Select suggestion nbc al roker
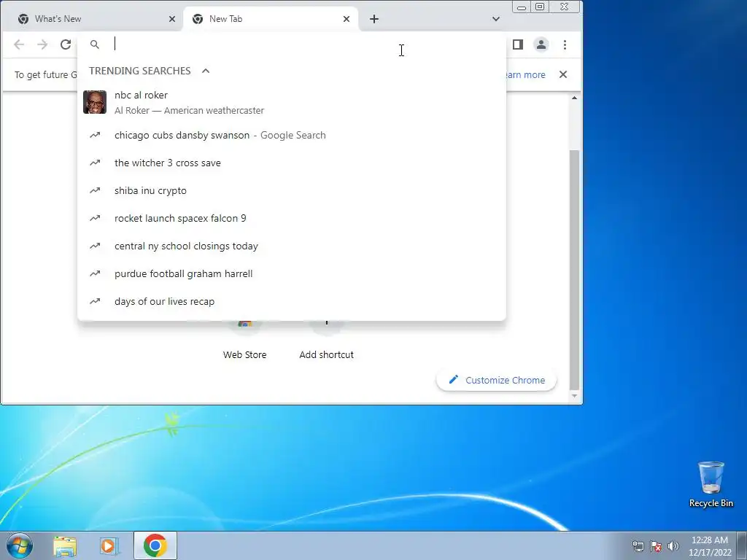The width and height of the screenshot is (747, 560). tap(292, 102)
